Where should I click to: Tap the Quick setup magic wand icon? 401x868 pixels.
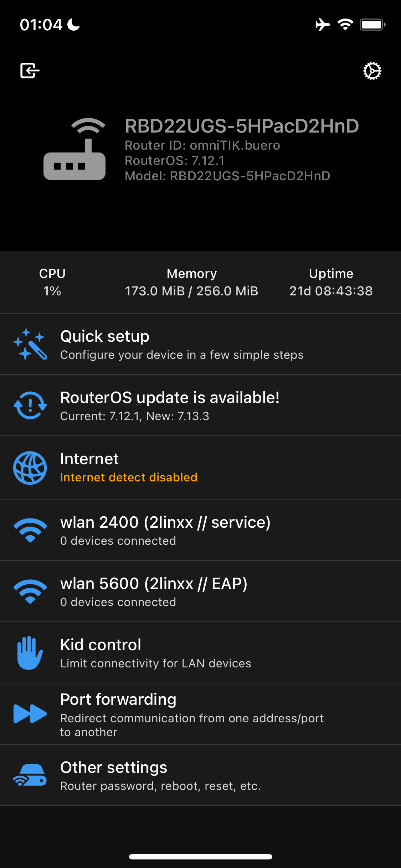tap(30, 344)
